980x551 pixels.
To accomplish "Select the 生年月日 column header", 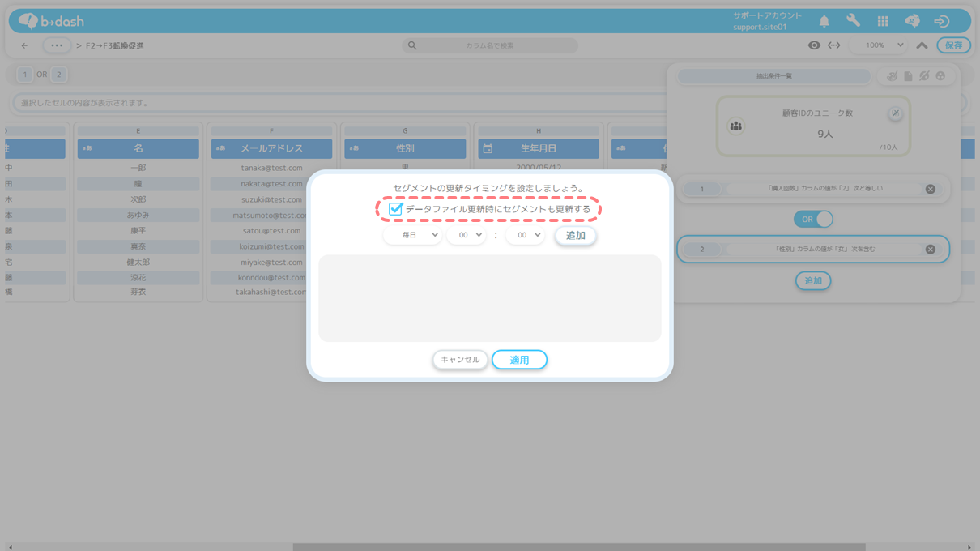I will [539, 149].
